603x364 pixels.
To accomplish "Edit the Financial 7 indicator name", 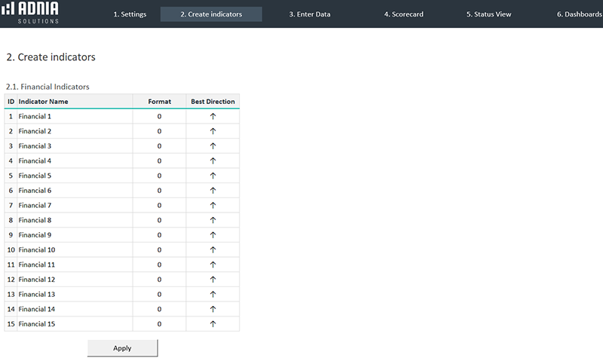I will pyautogui.click(x=74, y=206).
